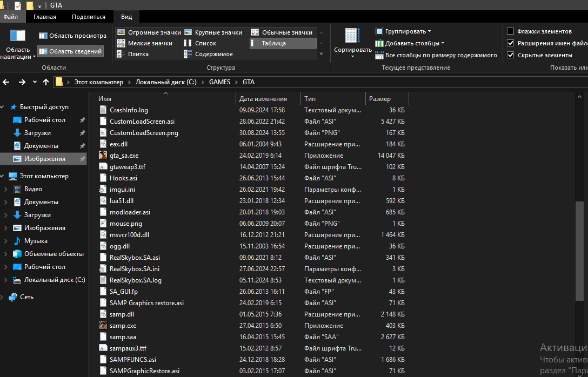588x377 pixels.
Task: Click the Music (Музыка) note icon in sidebar
Action: point(17,241)
